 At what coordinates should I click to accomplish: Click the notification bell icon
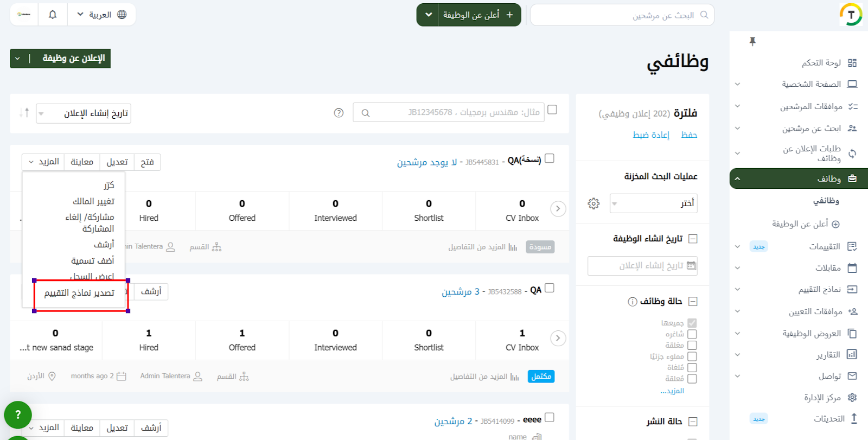[x=53, y=15]
